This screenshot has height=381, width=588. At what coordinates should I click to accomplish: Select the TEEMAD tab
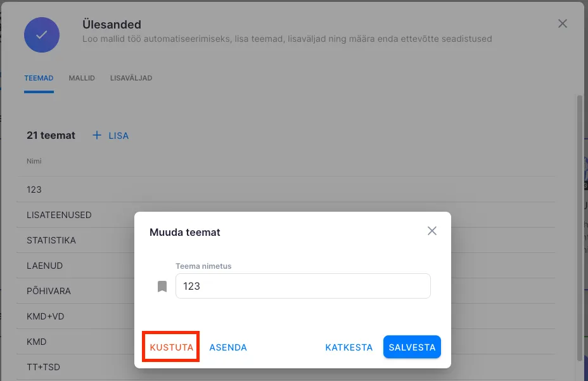tap(39, 78)
